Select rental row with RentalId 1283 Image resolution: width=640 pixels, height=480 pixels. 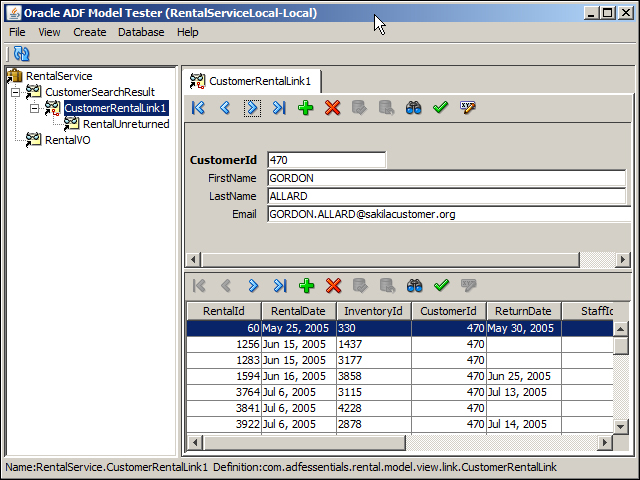tap(400, 360)
